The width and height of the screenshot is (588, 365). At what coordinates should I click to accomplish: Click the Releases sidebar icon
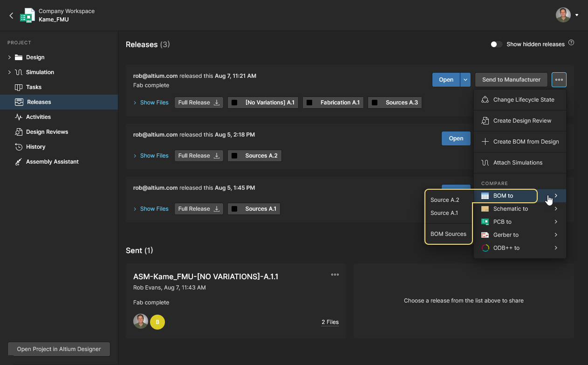pos(19,102)
